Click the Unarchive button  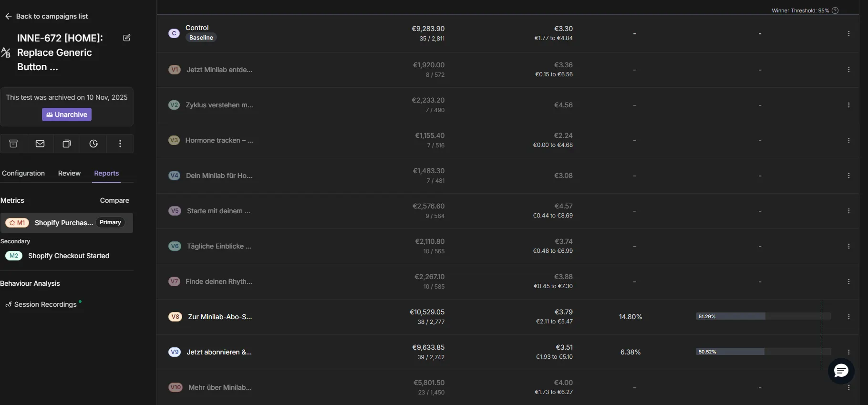[67, 114]
